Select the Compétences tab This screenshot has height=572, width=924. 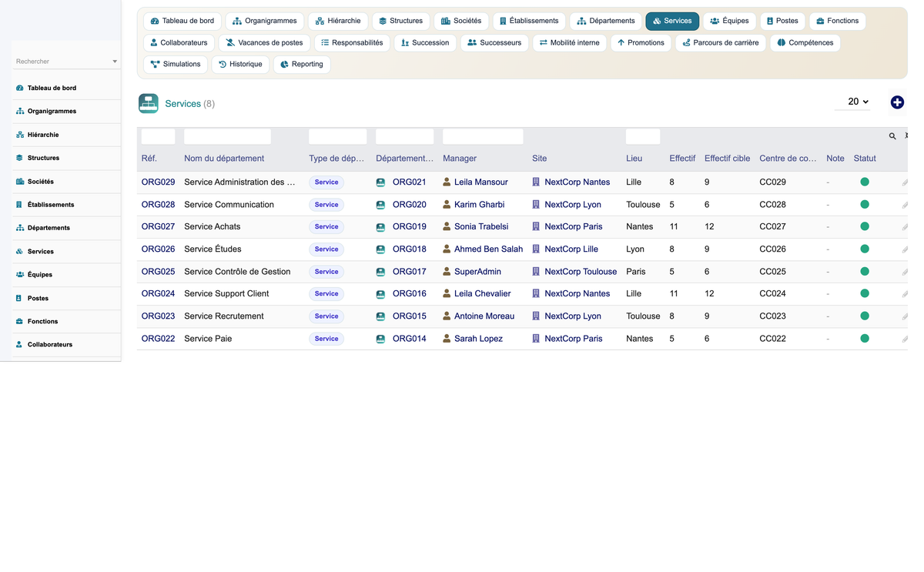(x=805, y=42)
